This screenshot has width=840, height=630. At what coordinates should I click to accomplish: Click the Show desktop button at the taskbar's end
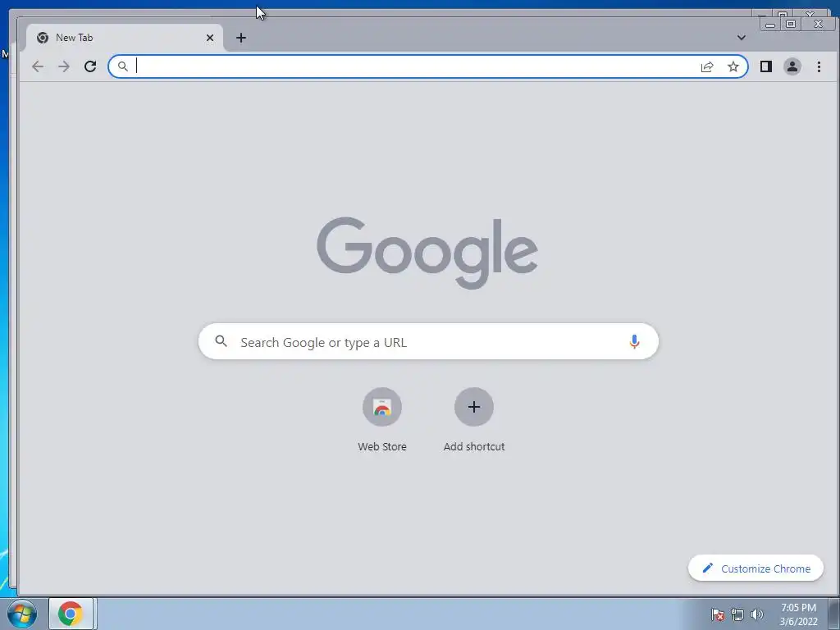coord(834,614)
